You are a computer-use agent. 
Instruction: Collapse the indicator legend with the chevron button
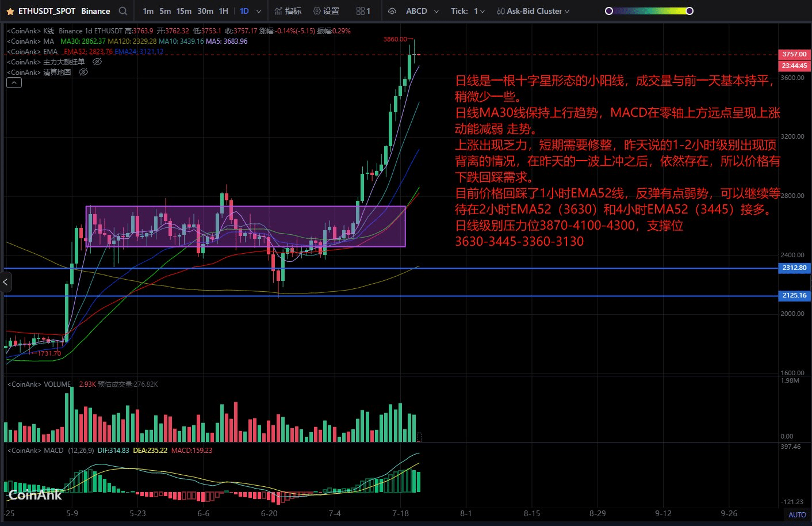[14, 83]
